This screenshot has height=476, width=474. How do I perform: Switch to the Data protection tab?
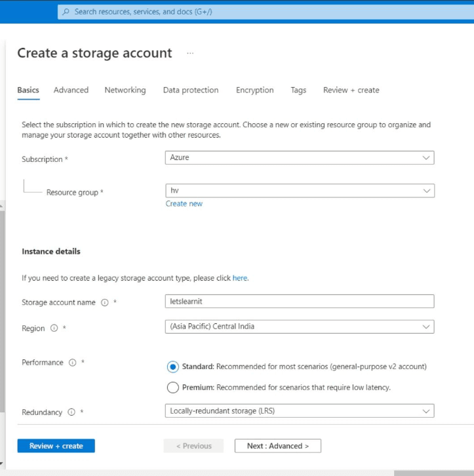pyautogui.click(x=191, y=90)
